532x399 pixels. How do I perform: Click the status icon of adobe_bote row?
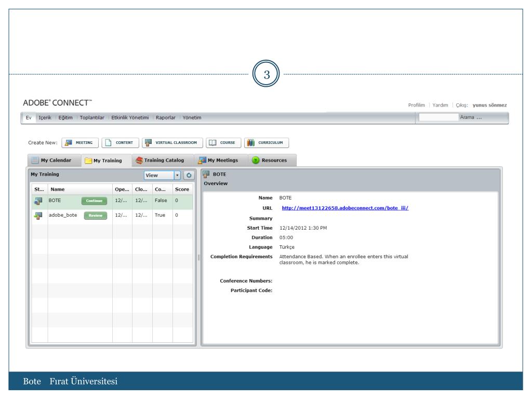[x=38, y=216]
